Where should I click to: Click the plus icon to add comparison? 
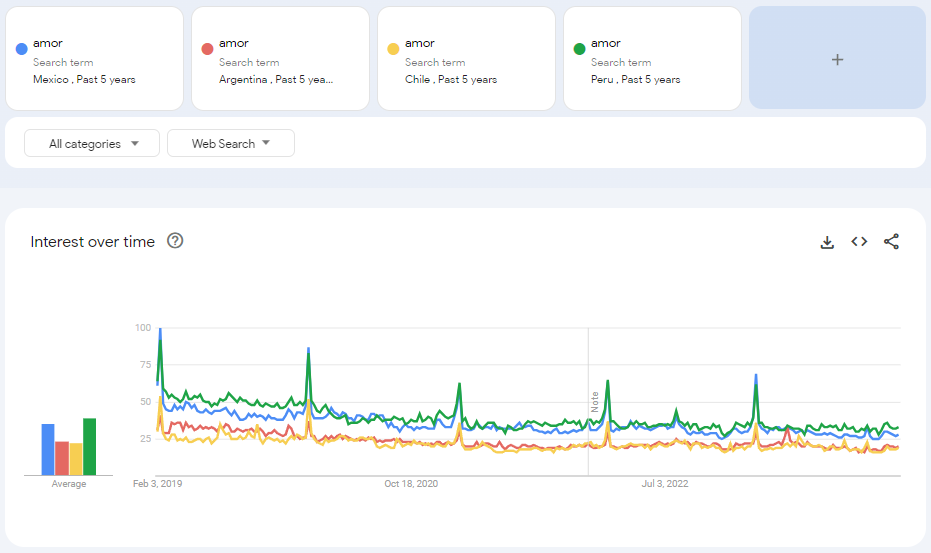(837, 59)
